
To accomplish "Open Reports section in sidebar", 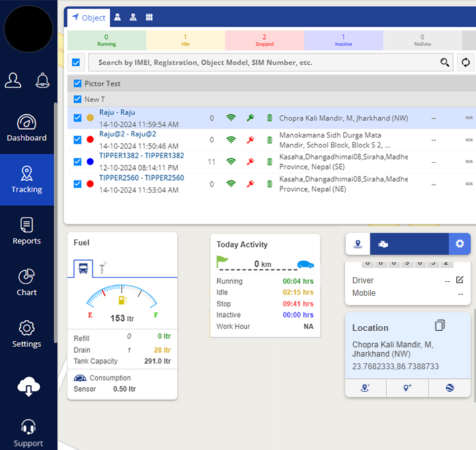I will tap(26, 231).
